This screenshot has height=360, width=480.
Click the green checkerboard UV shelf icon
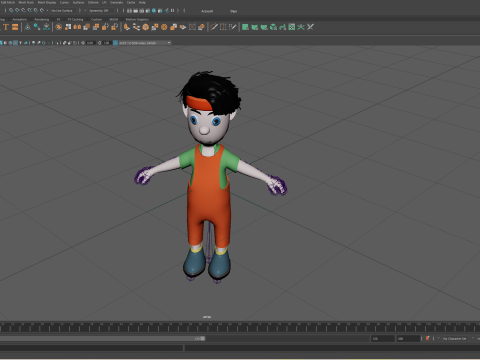(x=292, y=27)
